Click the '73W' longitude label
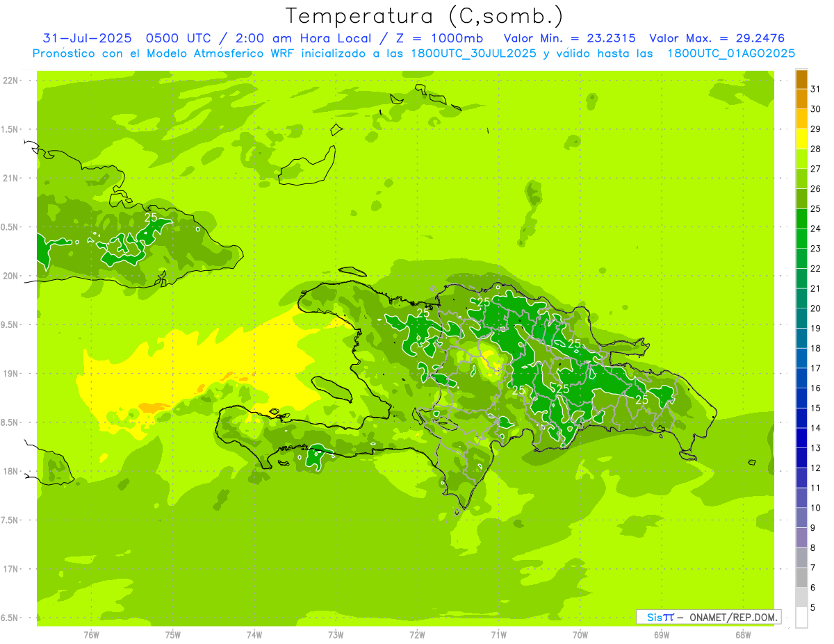Image resolution: width=834 pixels, height=644 pixels. coord(336,635)
